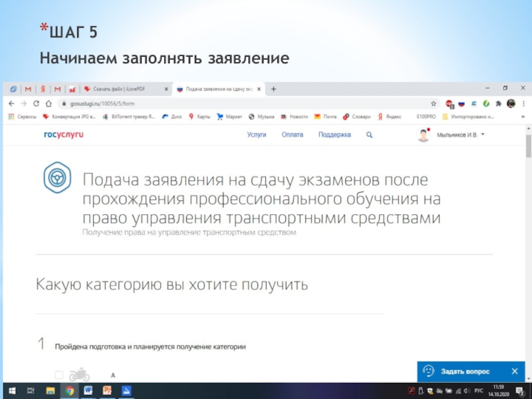
Task: Expand the Мыльников И.В. account menu
Action: tap(460, 135)
